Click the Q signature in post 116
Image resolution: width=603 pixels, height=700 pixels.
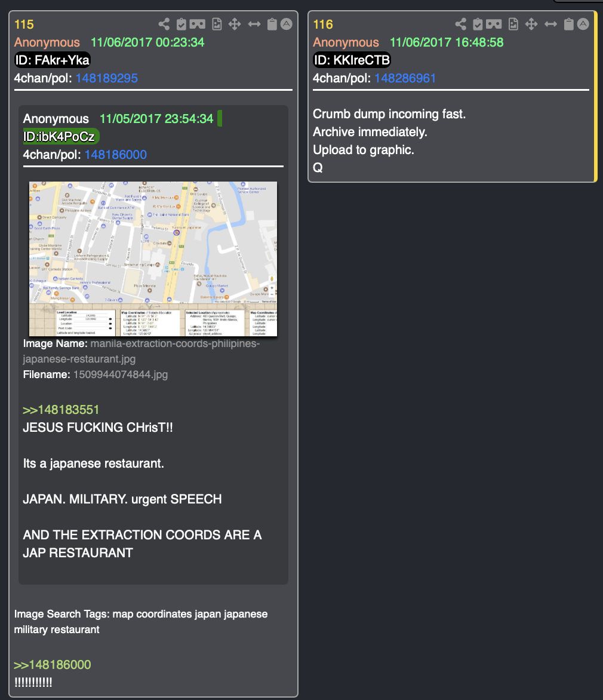pos(318,168)
